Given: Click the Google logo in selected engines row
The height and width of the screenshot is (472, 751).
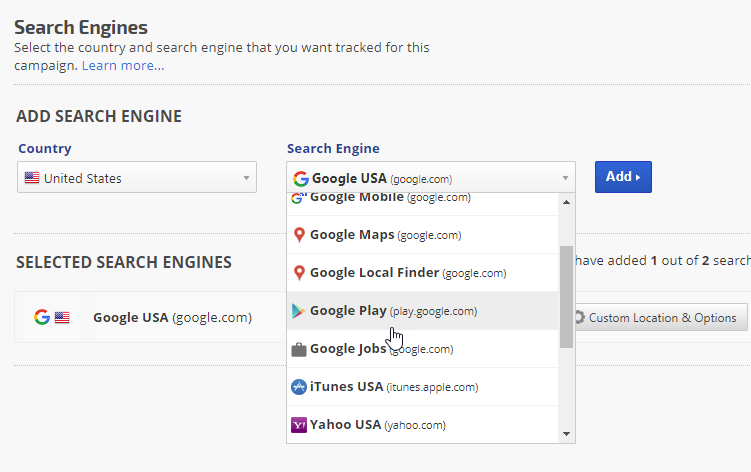Looking at the screenshot, I should coord(41,318).
